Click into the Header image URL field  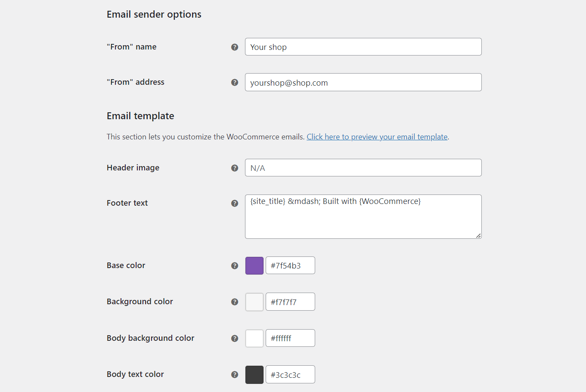363,167
